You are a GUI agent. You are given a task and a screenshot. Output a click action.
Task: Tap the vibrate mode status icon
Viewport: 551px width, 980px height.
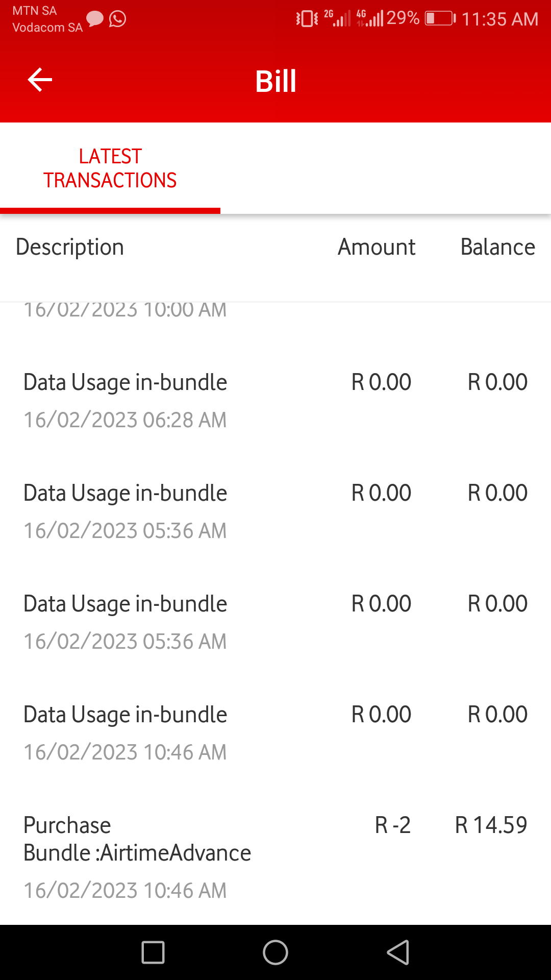307,19
